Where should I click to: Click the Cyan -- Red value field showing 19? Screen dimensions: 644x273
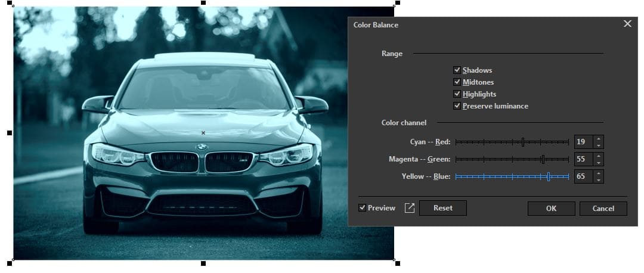(584, 142)
